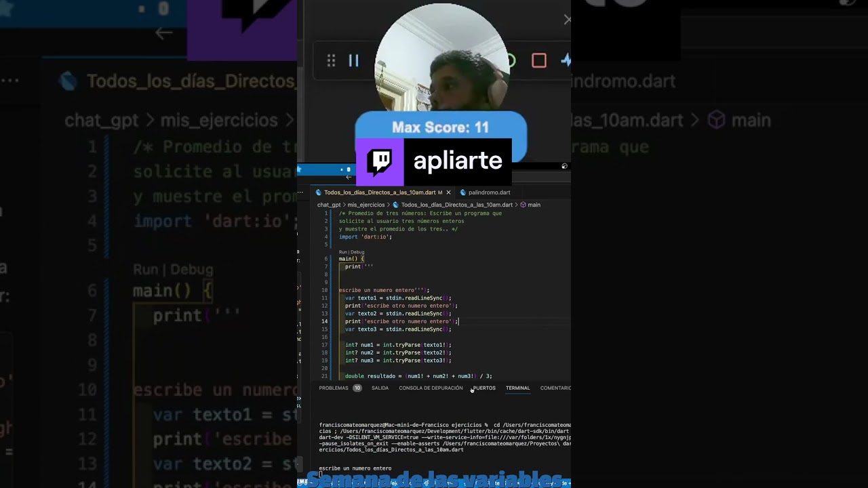Select Todos_los_días_Directos_a_las_10am.dart editor tab
The image size is (868, 488).
380,192
